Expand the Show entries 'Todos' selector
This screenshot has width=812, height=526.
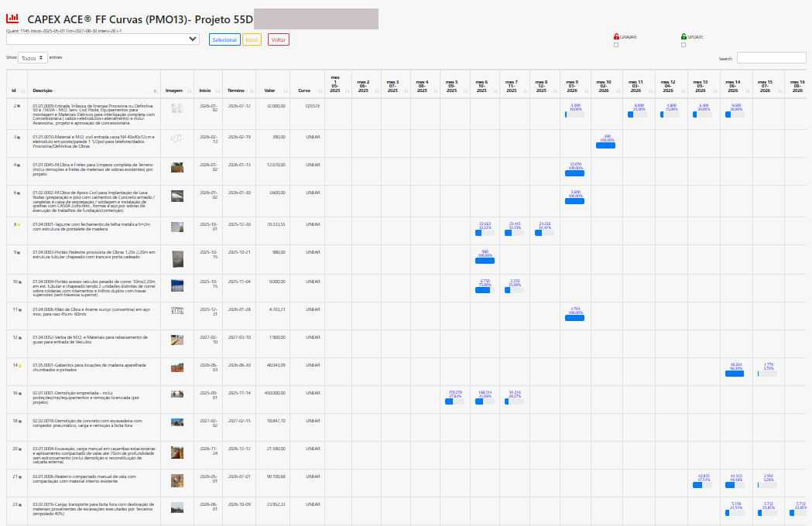(33, 58)
